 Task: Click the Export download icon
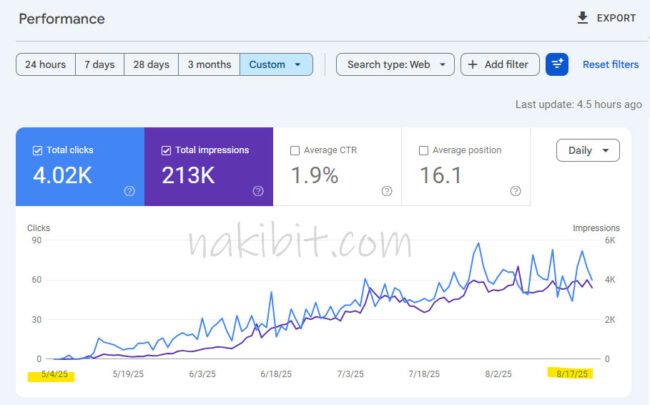coord(582,18)
